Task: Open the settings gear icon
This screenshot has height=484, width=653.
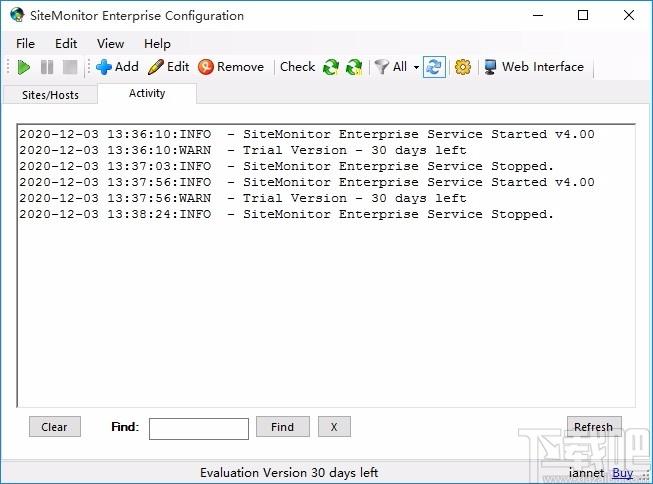Action: [462, 67]
